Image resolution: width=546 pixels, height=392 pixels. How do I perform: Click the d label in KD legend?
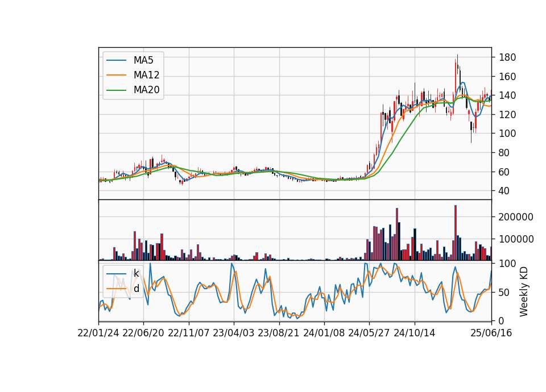(x=136, y=289)
